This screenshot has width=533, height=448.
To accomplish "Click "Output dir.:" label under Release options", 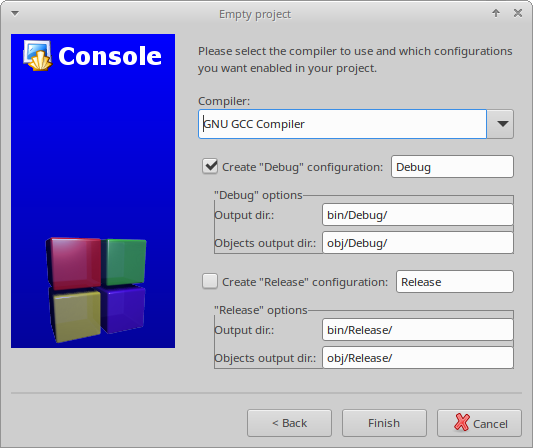I will (244, 330).
